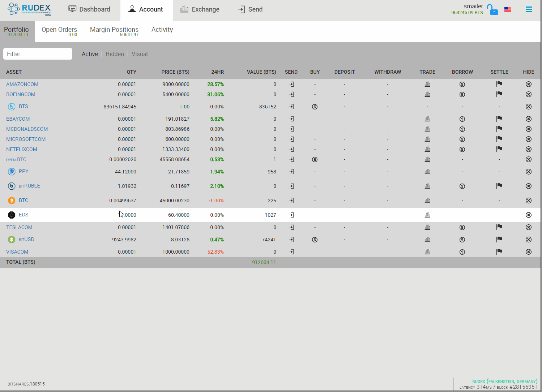The width and height of the screenshot is (542, 392).
Task: Switch to the Open Orders tab
Action: coord(59,31)
